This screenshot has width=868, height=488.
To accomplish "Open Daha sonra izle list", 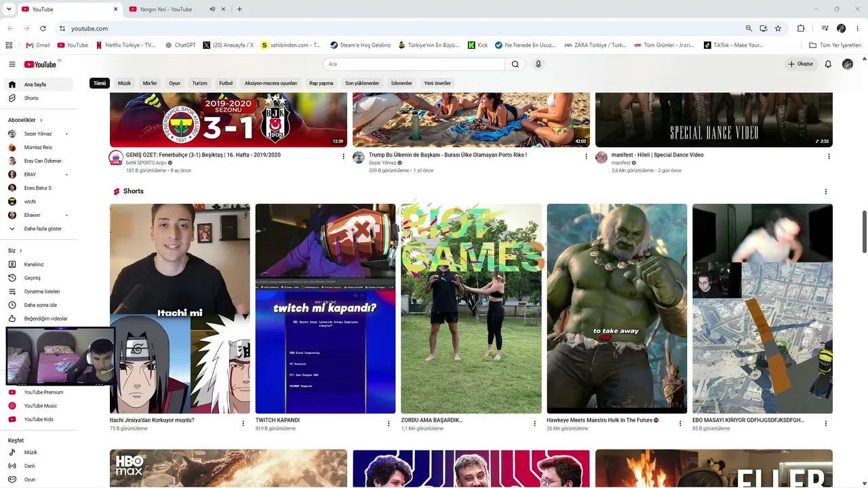I will coord(38,305).
